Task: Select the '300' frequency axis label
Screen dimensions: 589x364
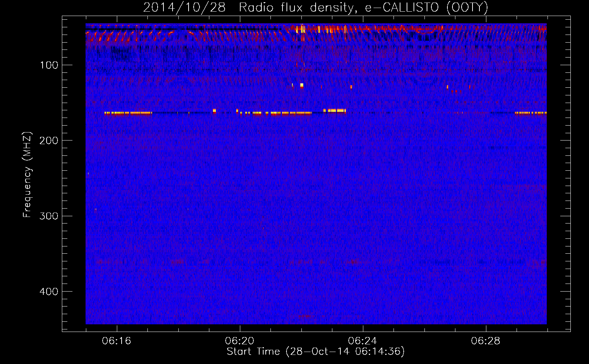Action: [x=49, y=216]
